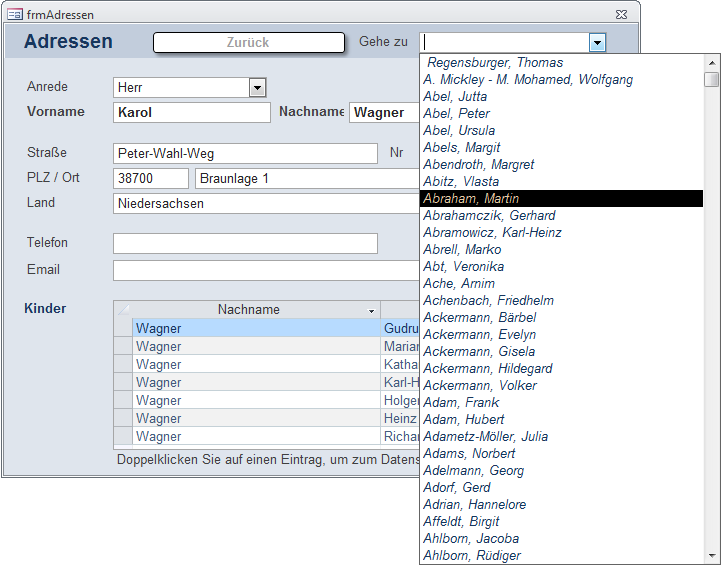The image size is (722, 565).
Task: Click the select-all corner of Kinder datasheet
Action: [x=123, y=309]
